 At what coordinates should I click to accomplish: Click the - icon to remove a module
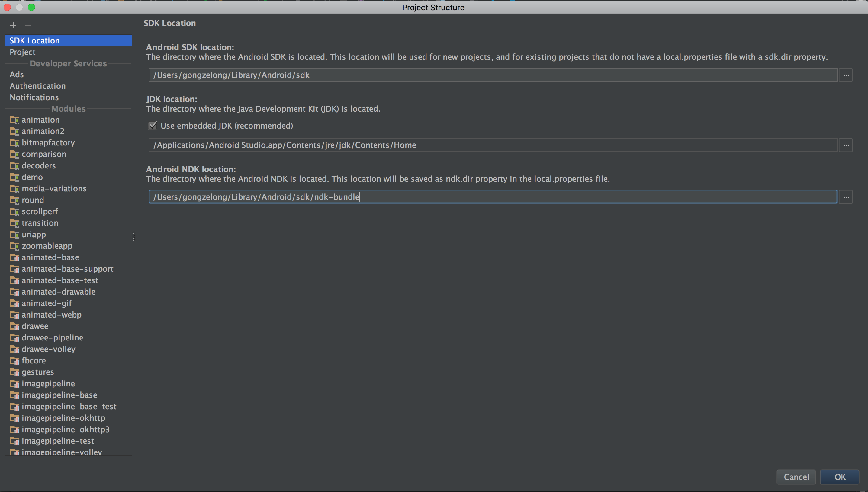(x=28, y=25)
